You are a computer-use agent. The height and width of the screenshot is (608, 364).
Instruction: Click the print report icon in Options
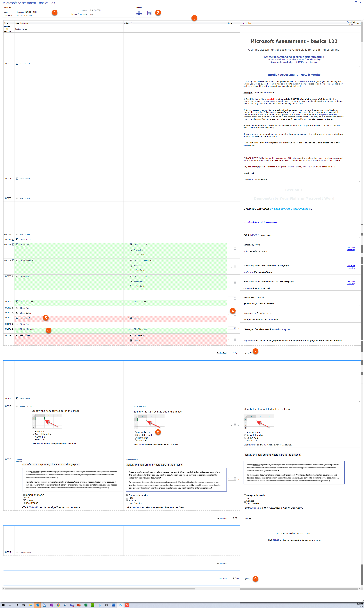139,13
